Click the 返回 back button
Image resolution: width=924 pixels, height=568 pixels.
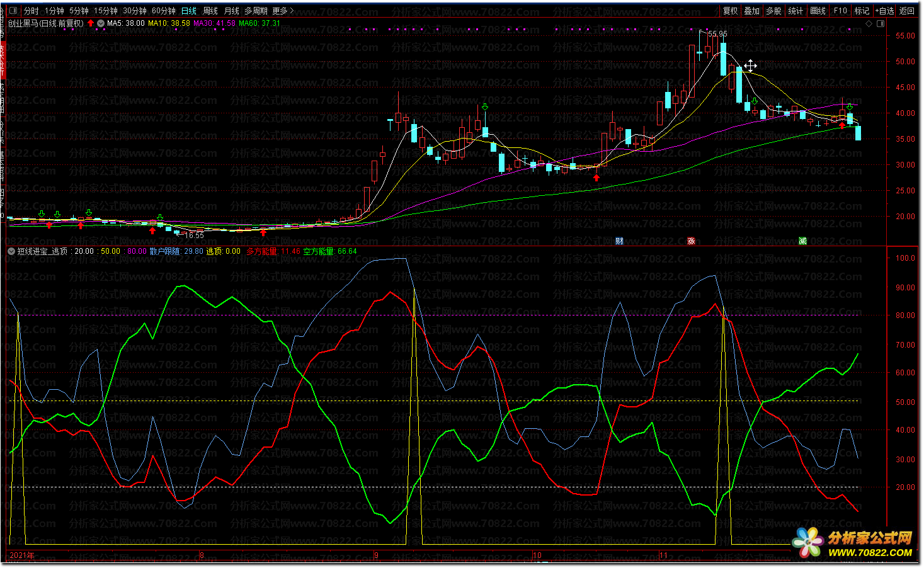click(906, 11)
